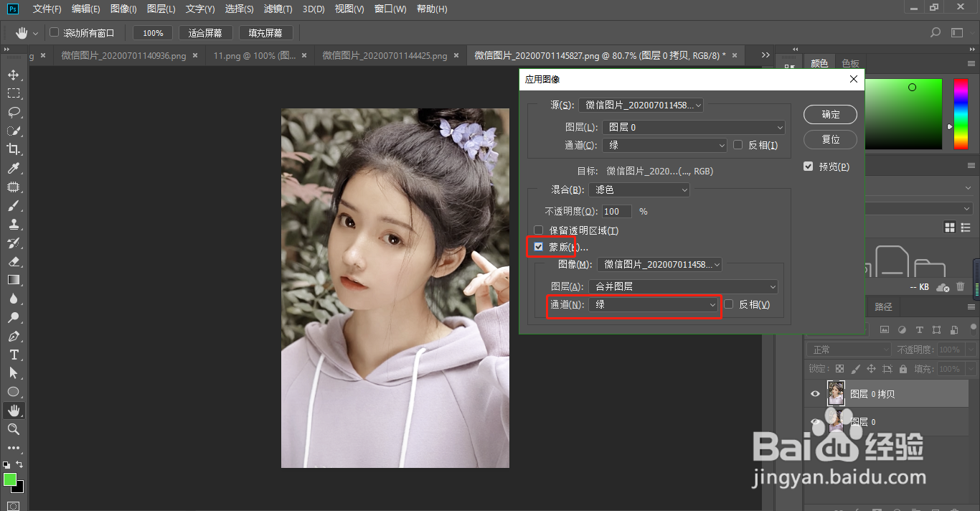980x511 pixels.
Task: Toggle 反相(V) checkbox beside mask channel
Action: click(729, 304)
